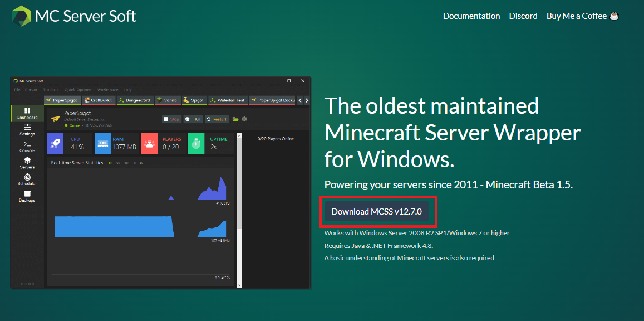Open the Backups sidebar icon
The image size is (644, 321).
tap(27, 196)
